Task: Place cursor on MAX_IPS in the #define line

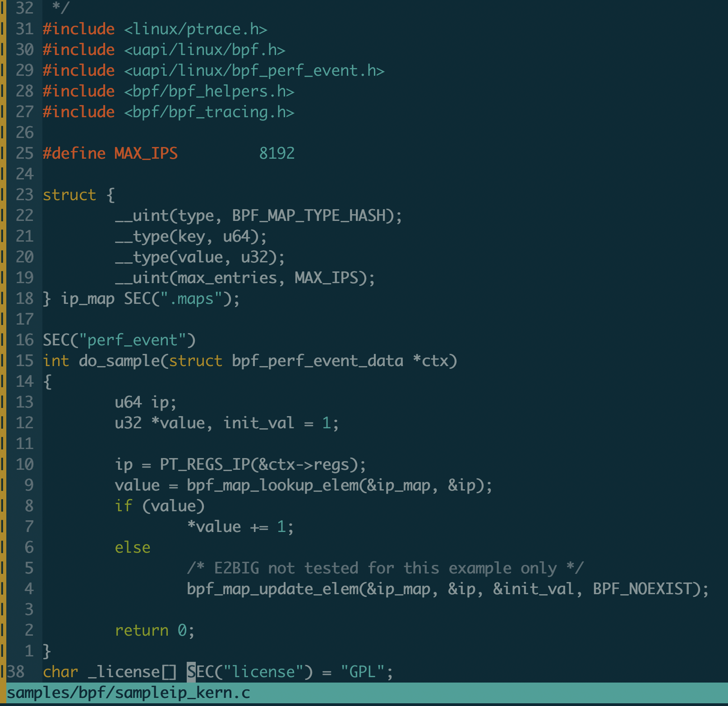Action: [146, 153]
